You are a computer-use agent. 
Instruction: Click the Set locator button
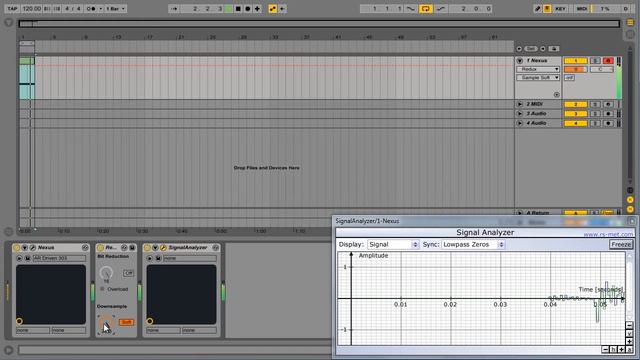click(x=531, y=49)
